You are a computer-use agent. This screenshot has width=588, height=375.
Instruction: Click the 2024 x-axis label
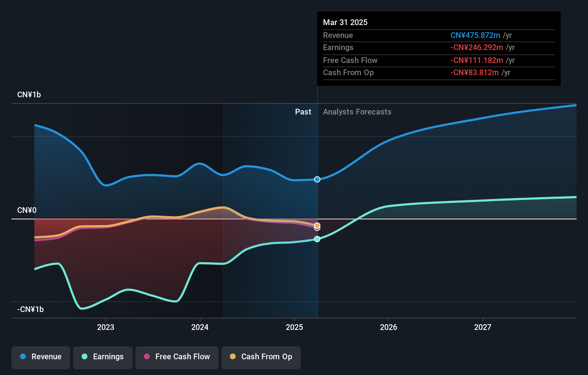pos(200,327)
